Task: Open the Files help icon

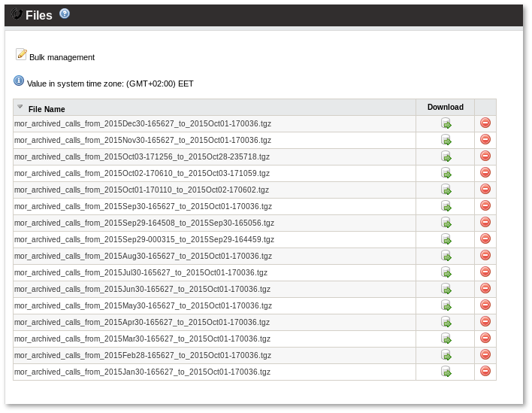Action: 65,14
